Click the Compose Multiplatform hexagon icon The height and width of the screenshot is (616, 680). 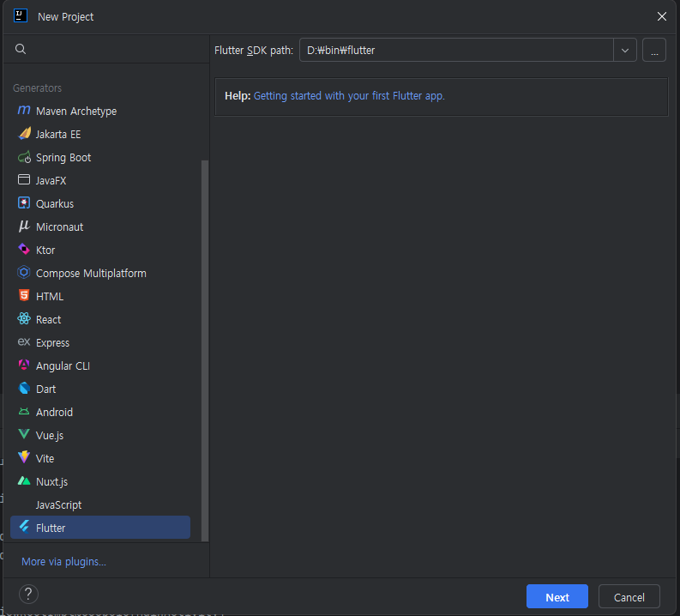(24, 273)
